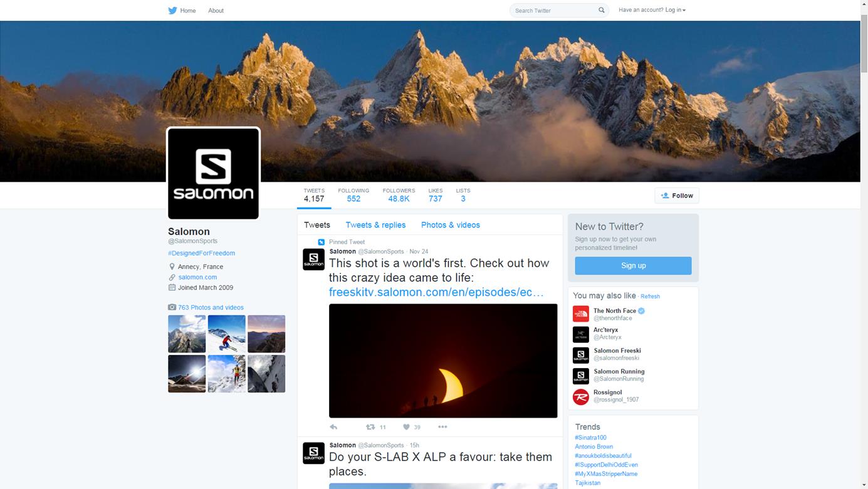Screen dimensions: 868x489
Task: Click the Tajikistan trend
Action: pos(587,483)
